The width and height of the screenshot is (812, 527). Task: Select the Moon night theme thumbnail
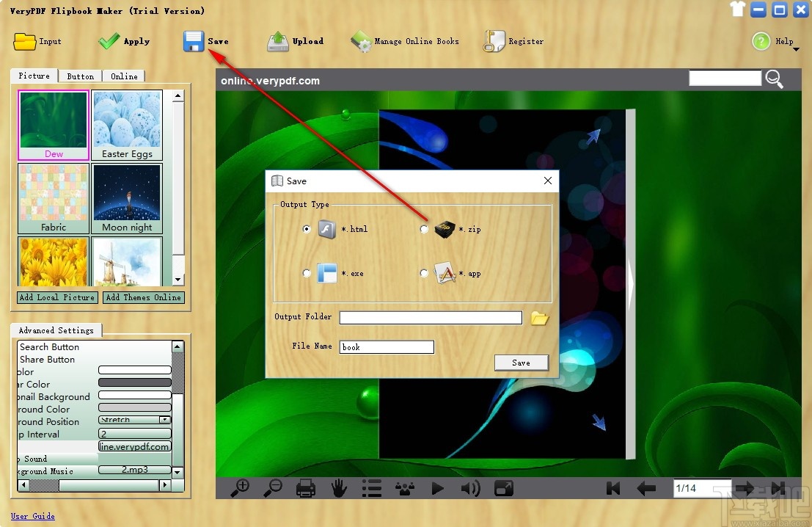tap(127, 193)
